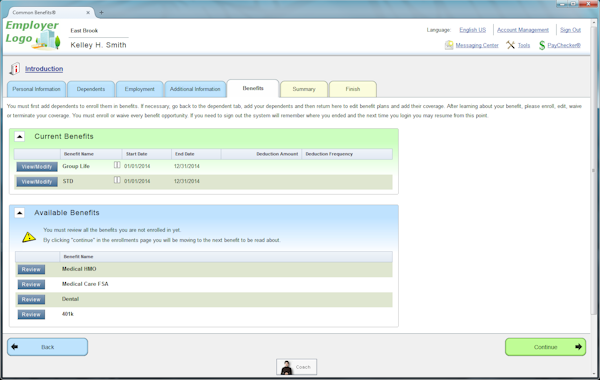Switch to the Personal Information tab

click(x=36, y=89)
